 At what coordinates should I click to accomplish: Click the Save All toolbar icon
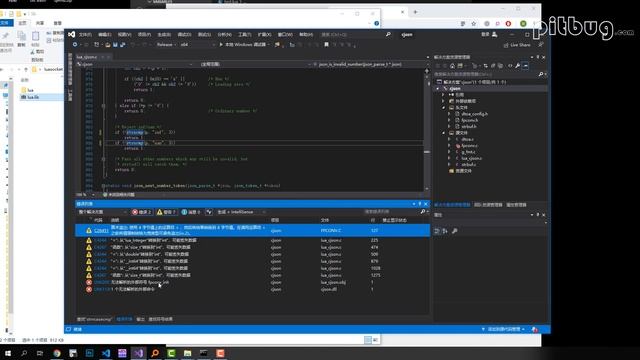(123, 44)
